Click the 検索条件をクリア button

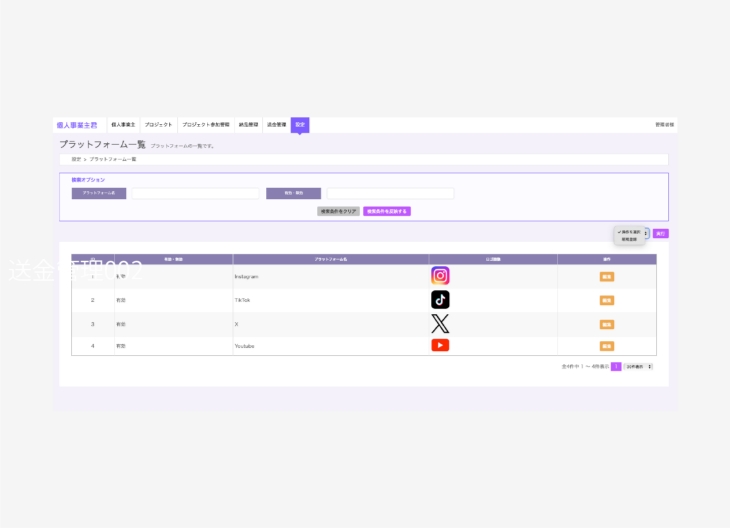[338, 211]
